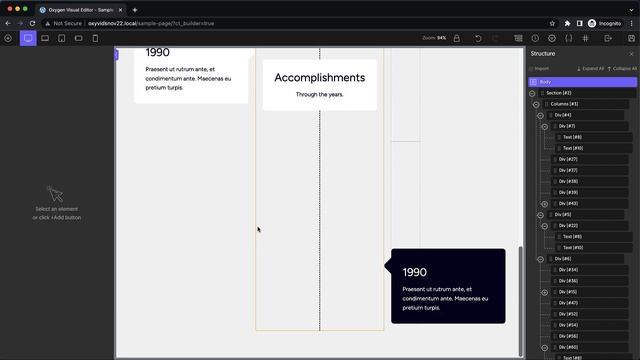Collapse the Div [#7] node
This screenshot has width=640, height=360.
tap(544, 127)
